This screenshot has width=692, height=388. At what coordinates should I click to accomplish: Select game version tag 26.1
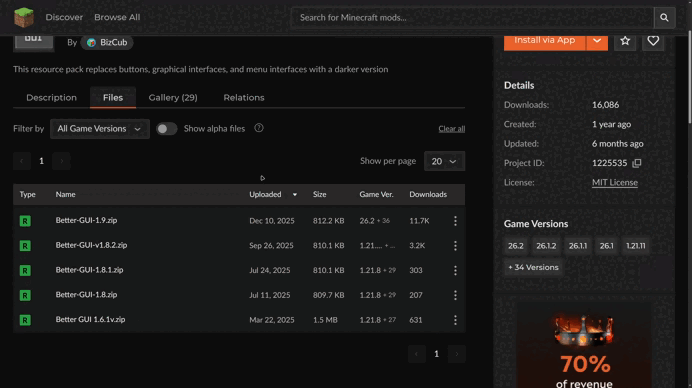click(606, 246)
